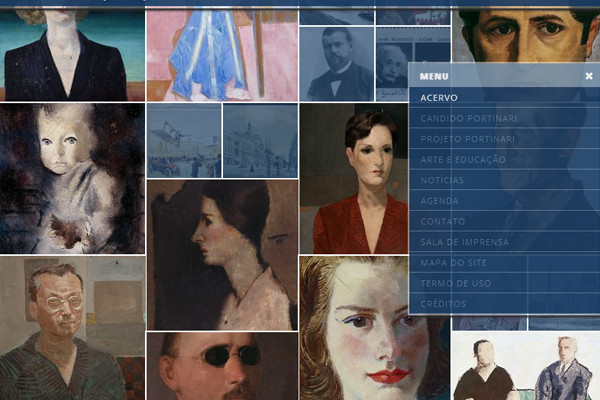Open the Agenda menu item
Screen dimensions: 600x400
[504, 201]
